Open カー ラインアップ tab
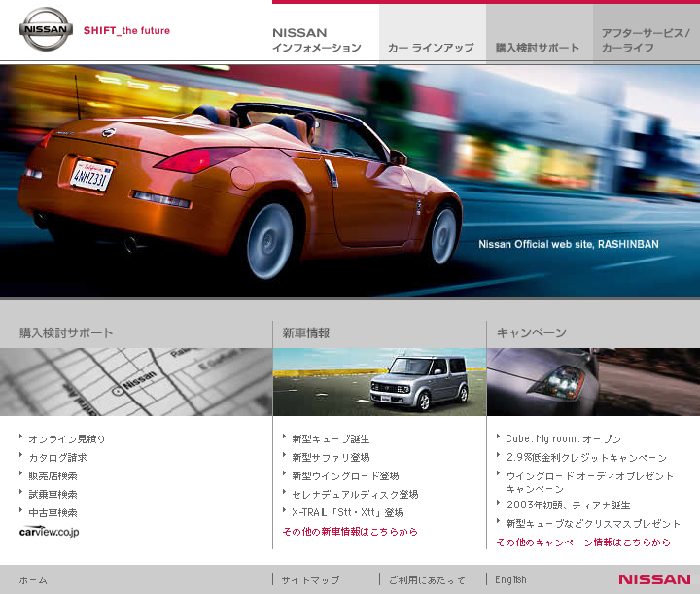 433,32
